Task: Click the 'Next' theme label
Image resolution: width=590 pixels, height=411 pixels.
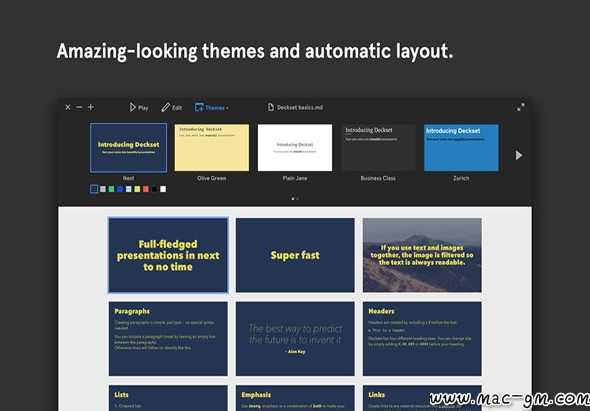Action: [x=128, y=178]
